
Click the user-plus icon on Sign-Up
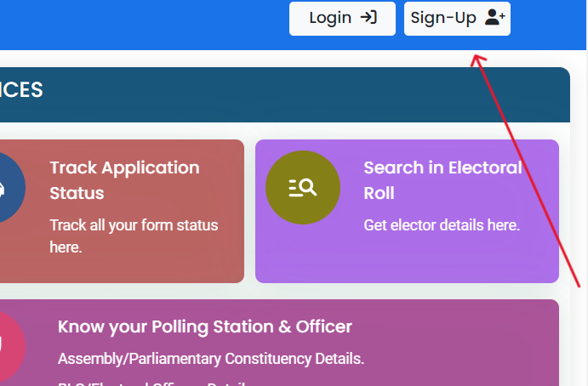(x=494, y=18)
